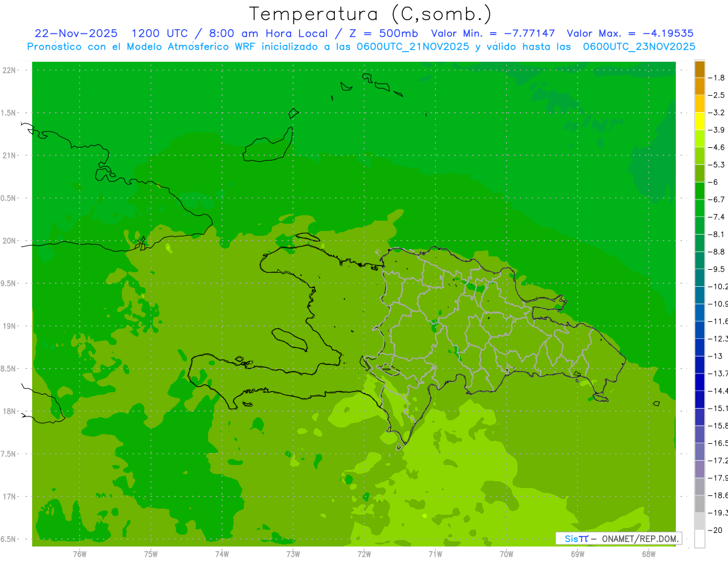Image resolution: width=728 pixels, height=562 pixels.
Task: Select the "Valor Max. = -4.19535" text
Action: point(630,33)
